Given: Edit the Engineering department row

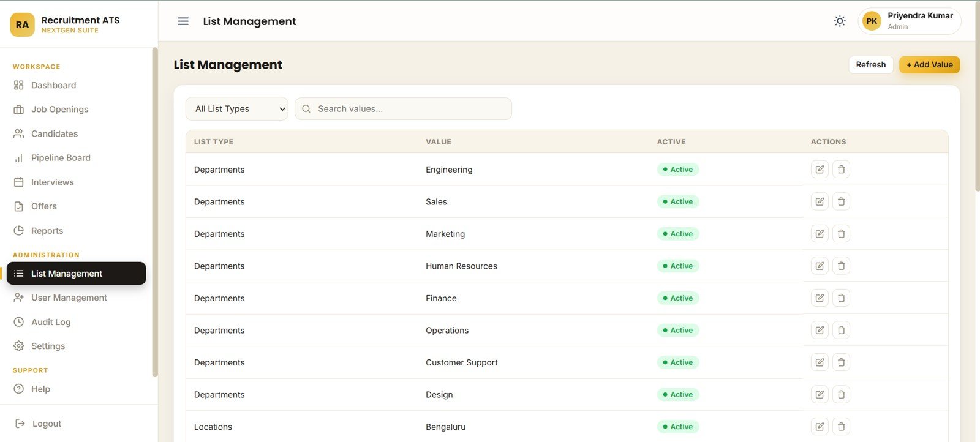Looking at the screenshot, I should pyautogui.click(x=820, y=170).
